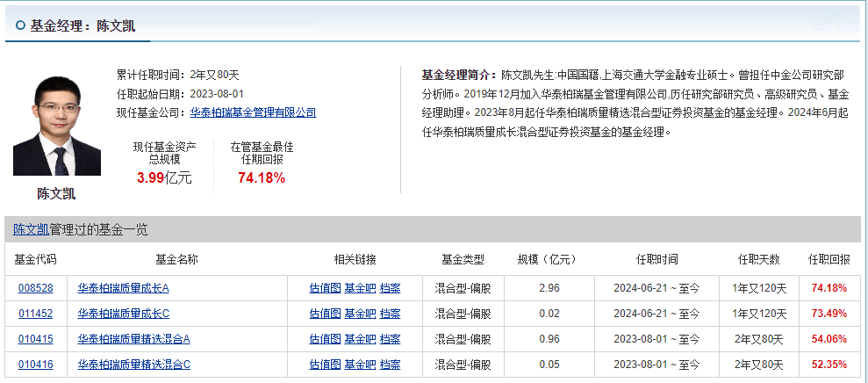Click the 基金名称 column header

(x=177, y=259)
